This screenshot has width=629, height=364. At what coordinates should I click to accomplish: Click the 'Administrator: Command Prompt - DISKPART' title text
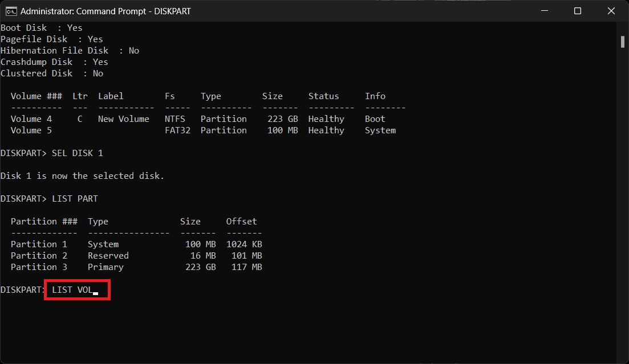(104, 11)
